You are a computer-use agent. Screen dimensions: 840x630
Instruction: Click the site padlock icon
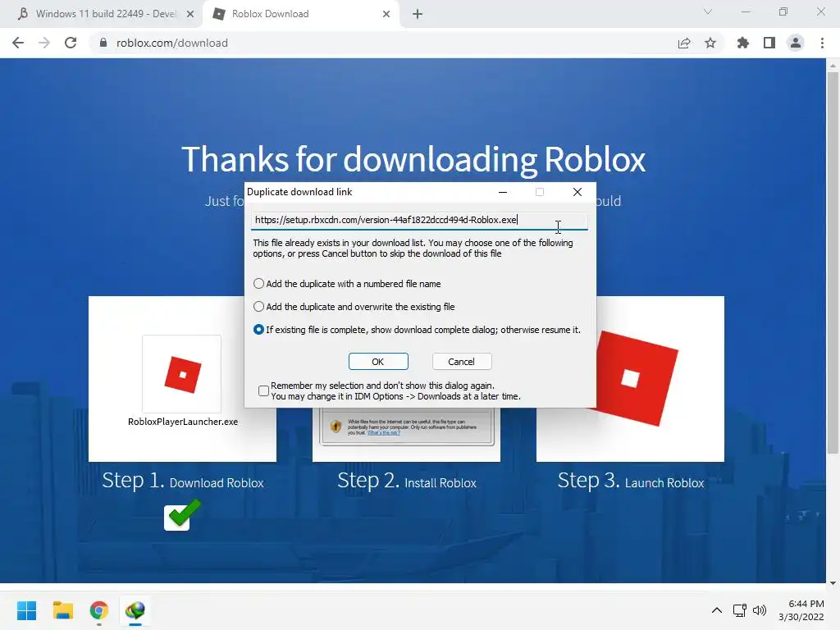[x=103, y=43]
